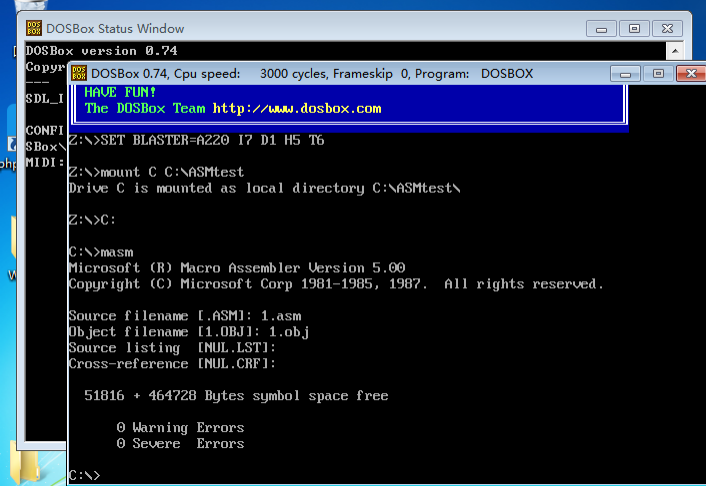Click the 'Source listing [NUL.LST]:' line
Viewport: 706px width, 487px height.
click(172, 348)
